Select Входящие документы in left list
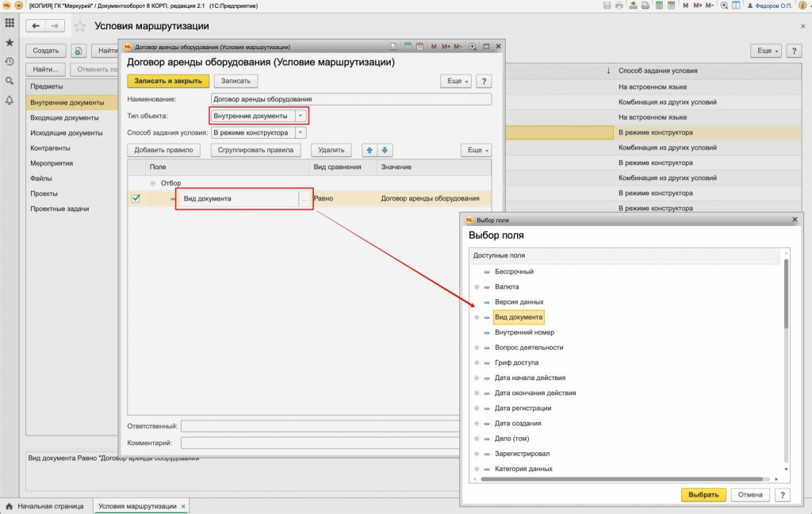Image resolution: width=812 pixels, height=514 pixels. pyautogui.click(x=66, y=117)
